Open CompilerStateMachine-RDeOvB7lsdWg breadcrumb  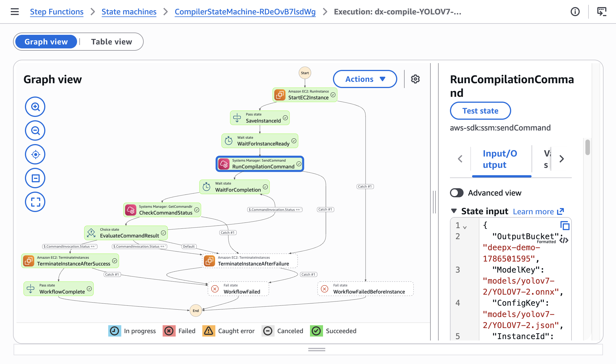(245, 12)
